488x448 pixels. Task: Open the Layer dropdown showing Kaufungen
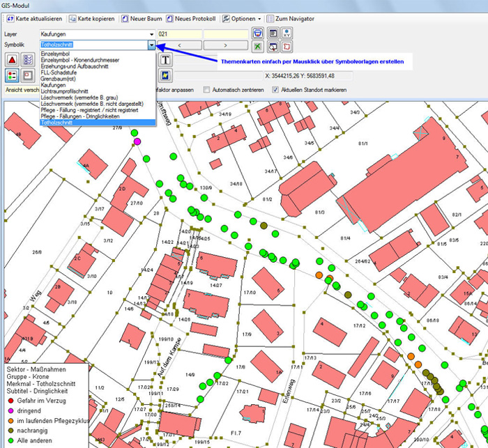(151, 33)
